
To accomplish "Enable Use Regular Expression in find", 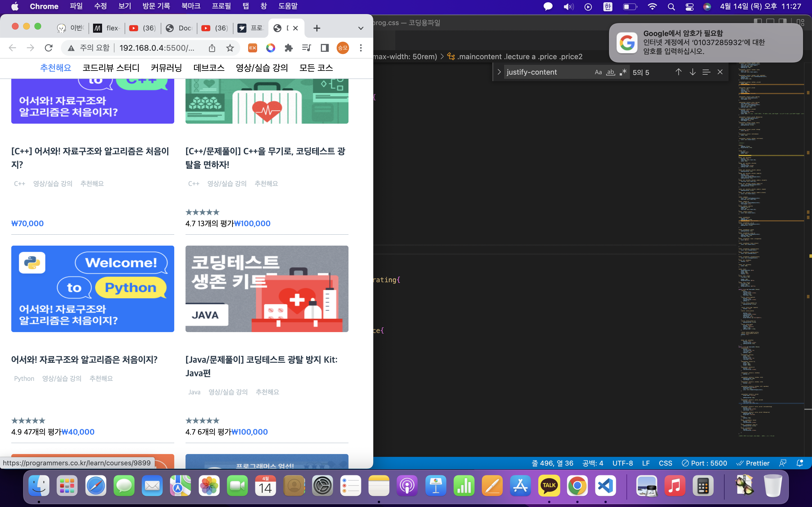I will [623, 72].
